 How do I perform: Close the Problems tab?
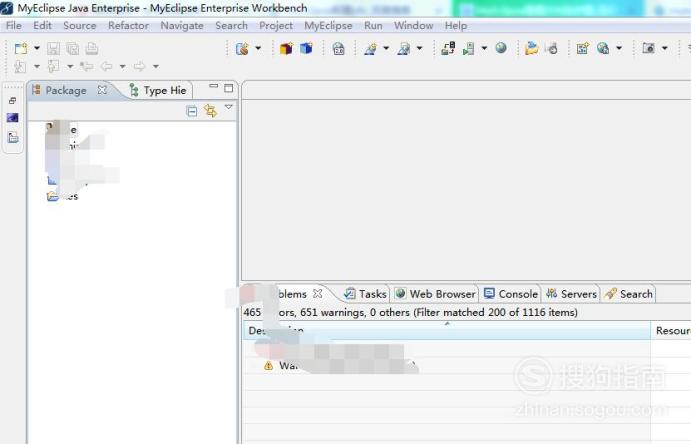pyautogui.click(x=317, y=293)
